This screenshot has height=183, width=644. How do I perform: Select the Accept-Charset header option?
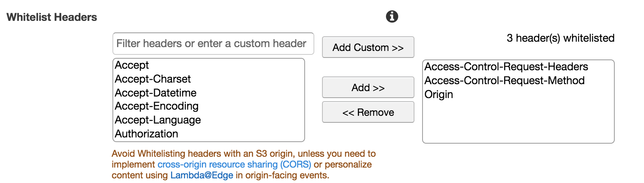tap(209, 79)
